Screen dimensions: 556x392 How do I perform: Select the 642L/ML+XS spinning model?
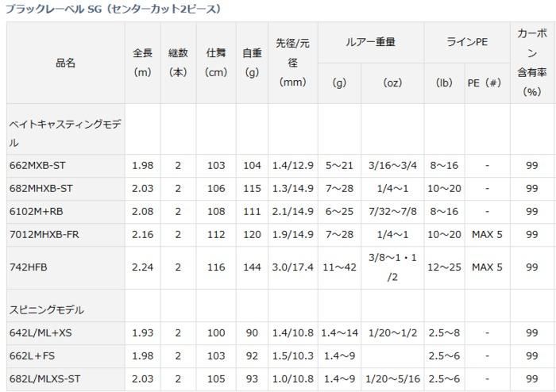(x=43, y=332)
